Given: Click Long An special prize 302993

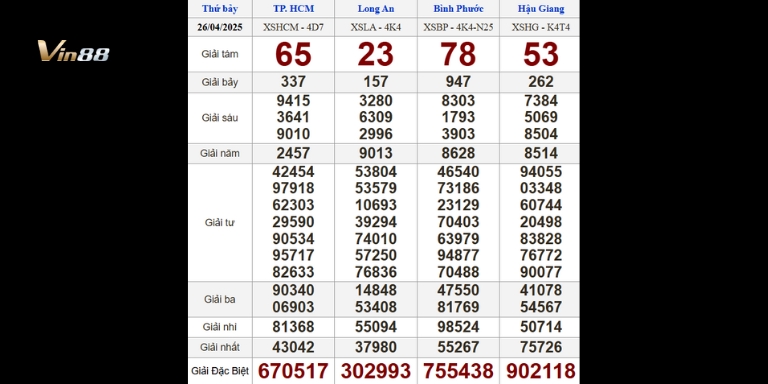Looking at the screenshot, I should tap(376, 371).
